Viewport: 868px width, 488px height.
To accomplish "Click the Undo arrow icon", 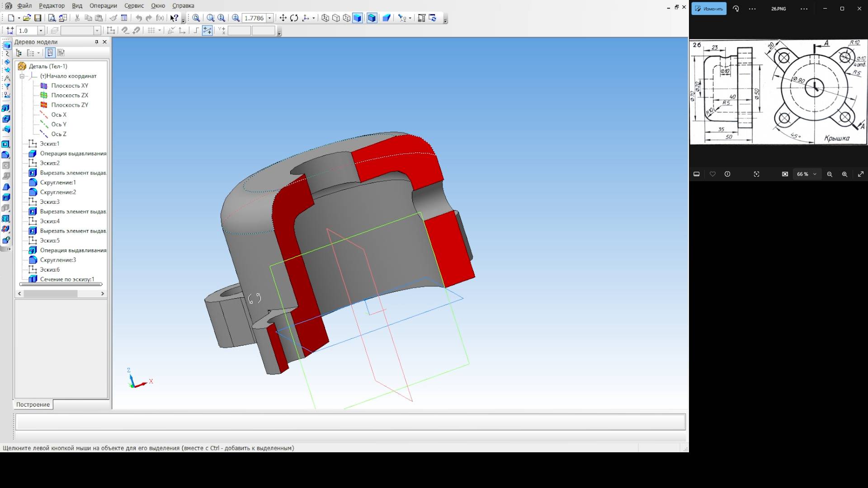I will click(139, 18).
